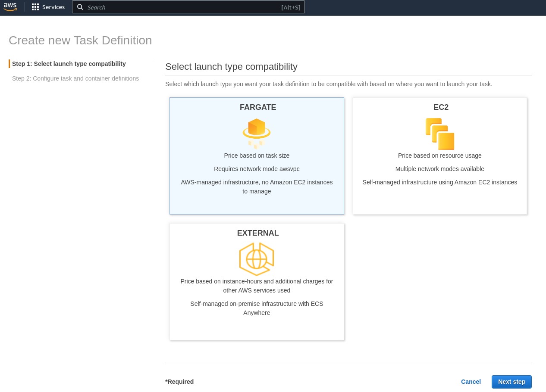Click the Next step button
The image size is (546, 392).
(x=511, y=382)
